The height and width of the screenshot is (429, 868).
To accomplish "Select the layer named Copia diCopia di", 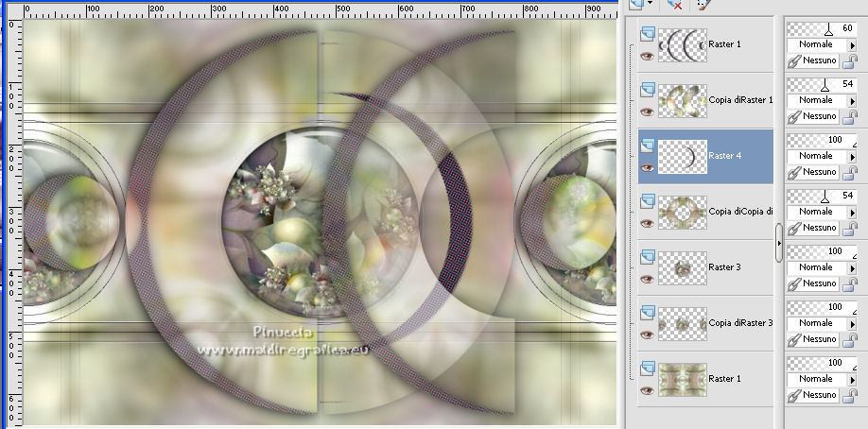I will coord(740,212).
